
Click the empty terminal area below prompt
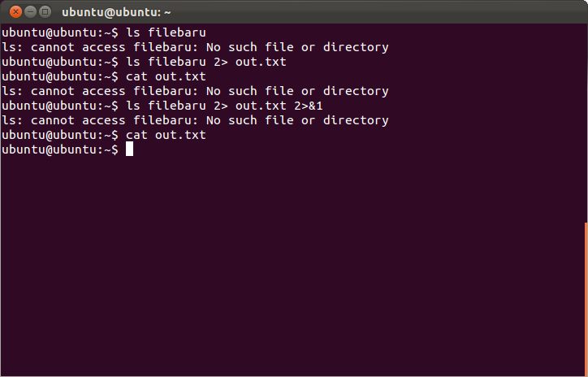[x=292, y=262]
